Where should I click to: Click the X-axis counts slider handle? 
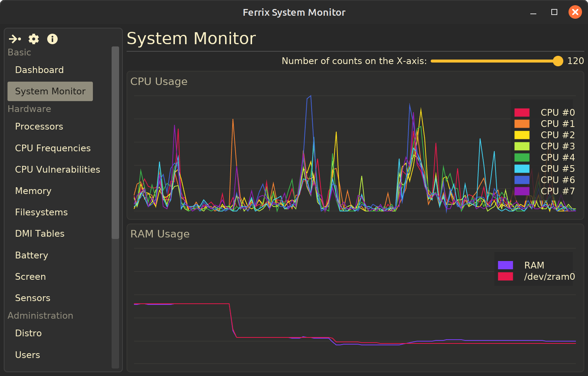point(558,61)
